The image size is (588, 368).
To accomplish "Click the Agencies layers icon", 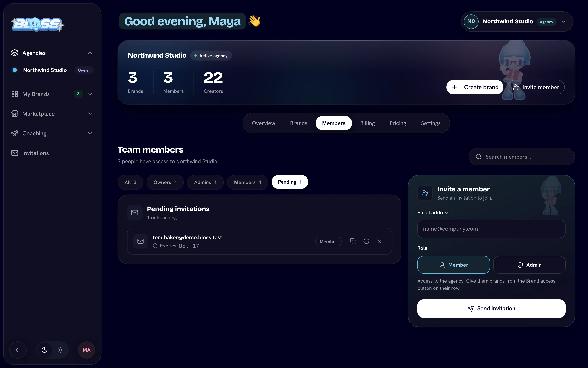I will (14, 53).
